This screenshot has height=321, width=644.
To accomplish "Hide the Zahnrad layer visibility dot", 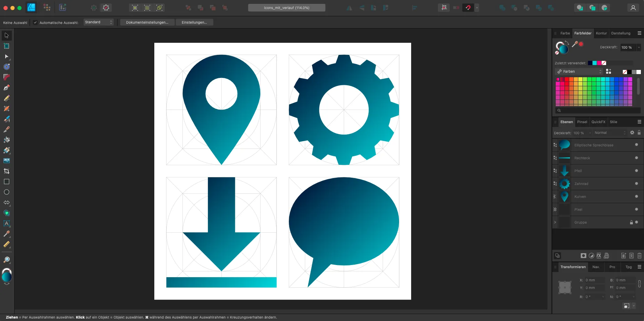I will tap(636, 184).
